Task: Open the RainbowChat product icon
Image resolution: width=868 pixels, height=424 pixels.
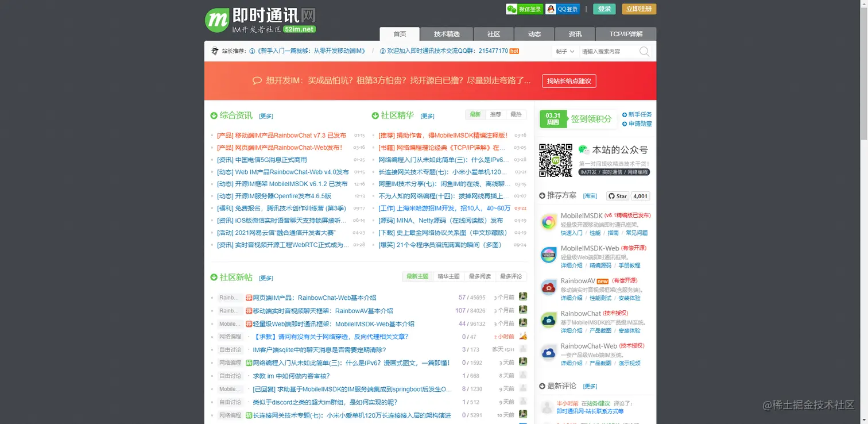Action: [549, 320]
